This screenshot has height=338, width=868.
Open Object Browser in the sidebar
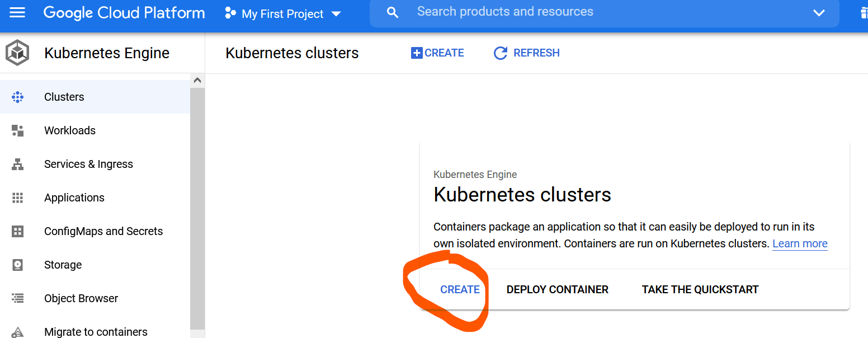[95, 298]
